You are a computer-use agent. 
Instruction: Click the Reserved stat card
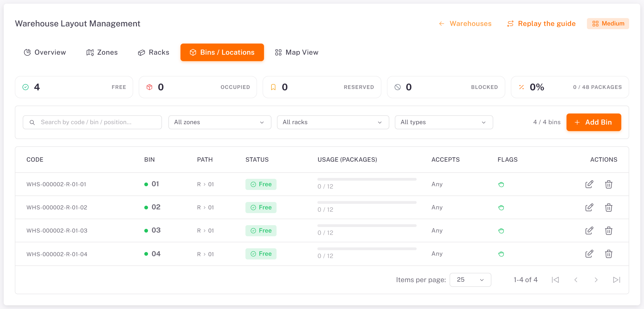click(322, 87)
